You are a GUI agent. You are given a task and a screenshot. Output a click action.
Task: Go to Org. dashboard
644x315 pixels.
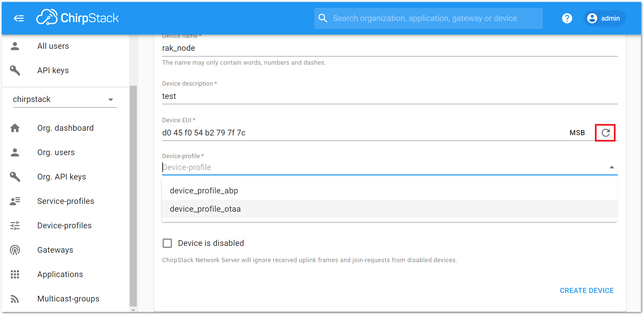(65, 128)
